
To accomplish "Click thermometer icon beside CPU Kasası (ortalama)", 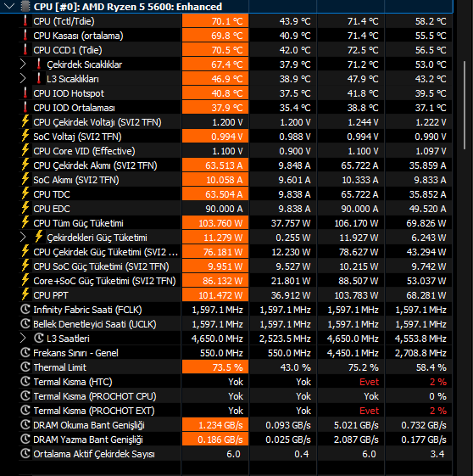I will pos(25,36).
